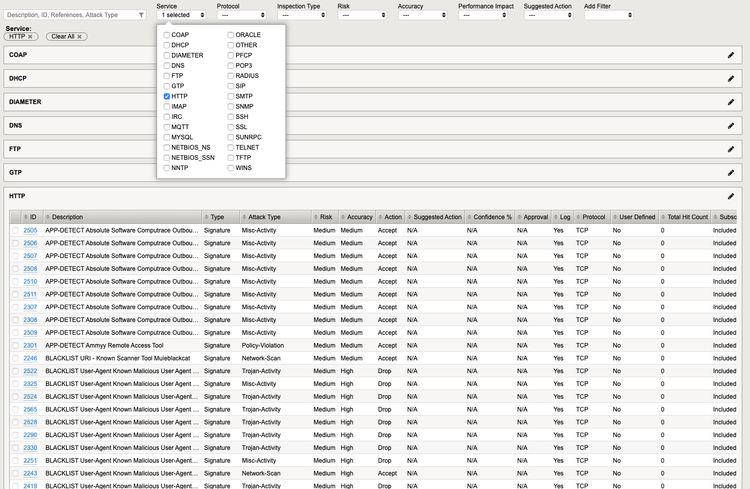
Task: Open the edit pencil on FTP section
Action: click(731, 149)
